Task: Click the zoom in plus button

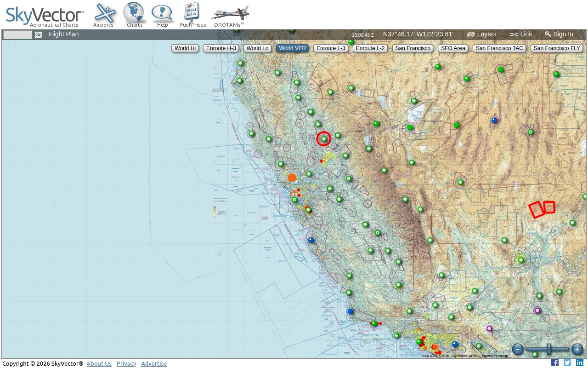Action: point(577,350)
